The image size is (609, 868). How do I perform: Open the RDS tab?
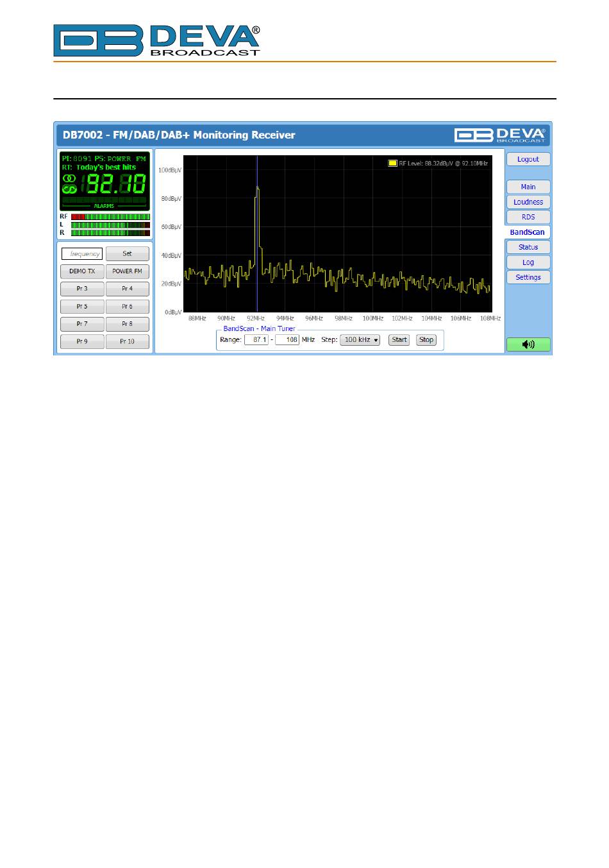tap(528, 217)
